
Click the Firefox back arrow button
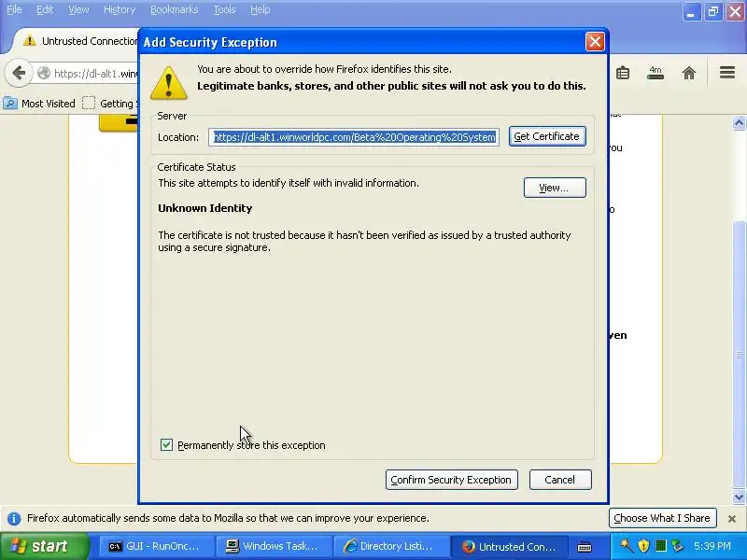coord(19,73)
